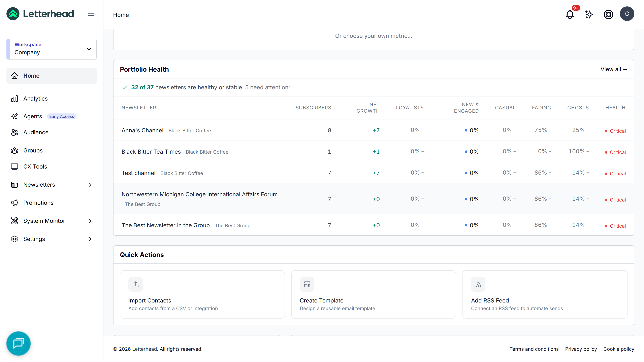Open the chat support bubble

(x=19, y=343)
